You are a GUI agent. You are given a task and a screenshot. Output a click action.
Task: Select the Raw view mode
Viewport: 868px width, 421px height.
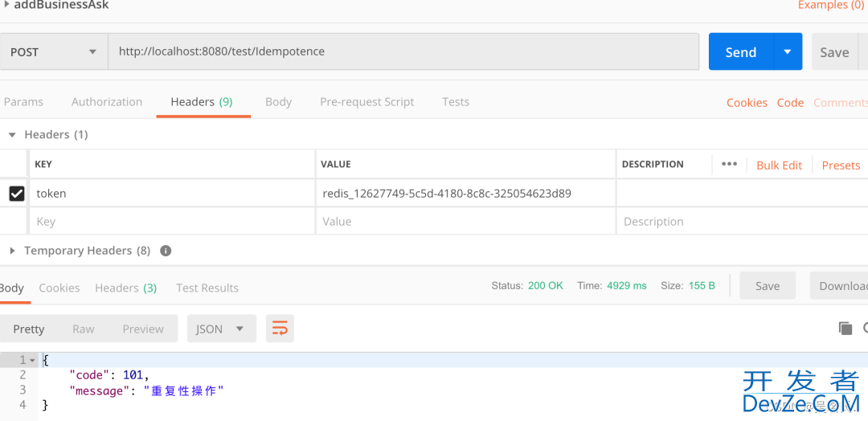pos(83,329)
